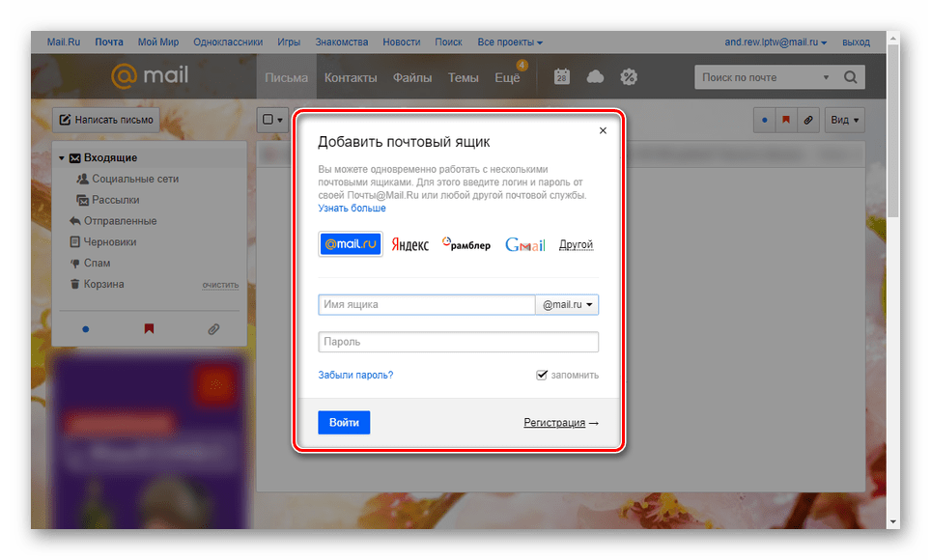Open the Социальные сети folder

coord(135,179)
